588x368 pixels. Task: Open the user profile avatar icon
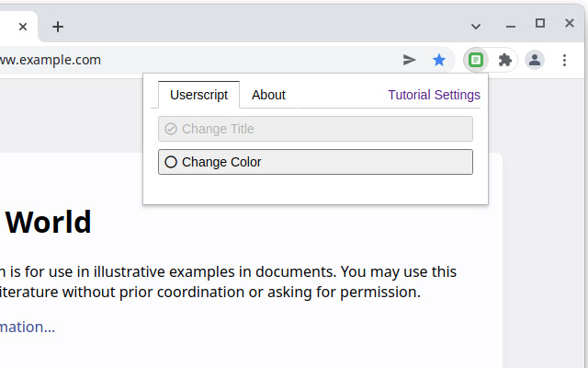(x=535, y=60)
